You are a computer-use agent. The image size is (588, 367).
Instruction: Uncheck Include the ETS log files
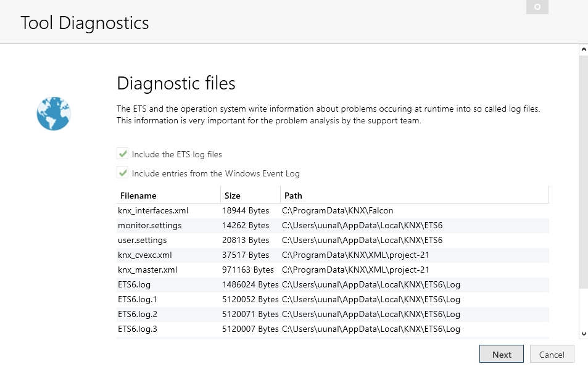point(122,154)
